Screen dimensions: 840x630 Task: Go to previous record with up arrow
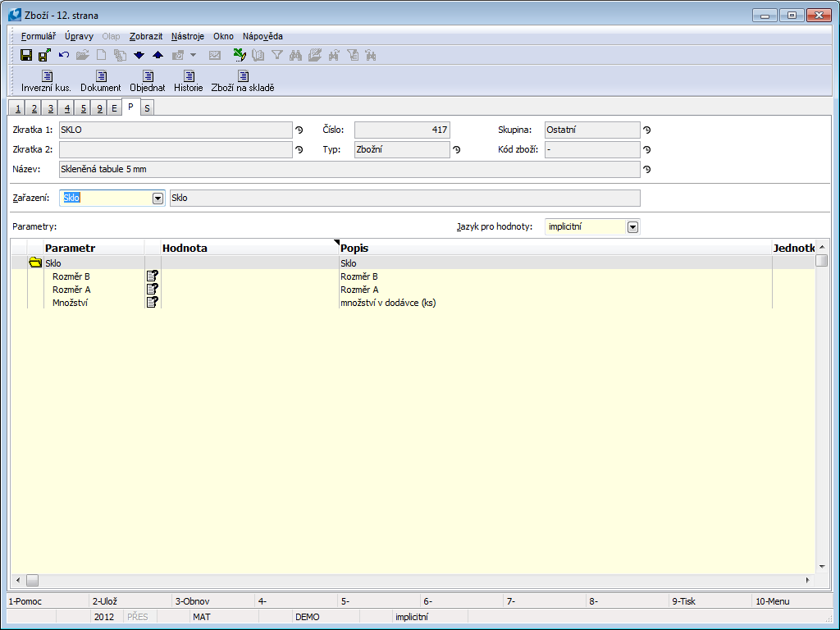coord(157,55)
